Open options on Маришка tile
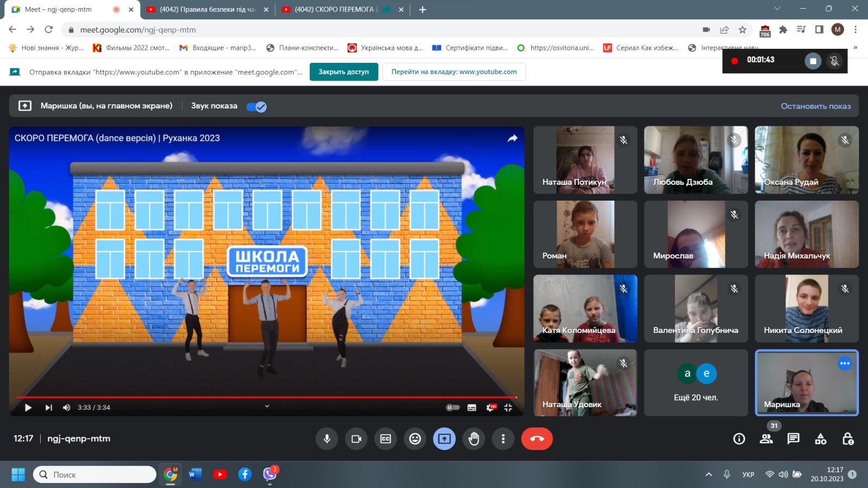Image resolution: width=868 pixels, height=488 pixels. [x=845, y=364]
